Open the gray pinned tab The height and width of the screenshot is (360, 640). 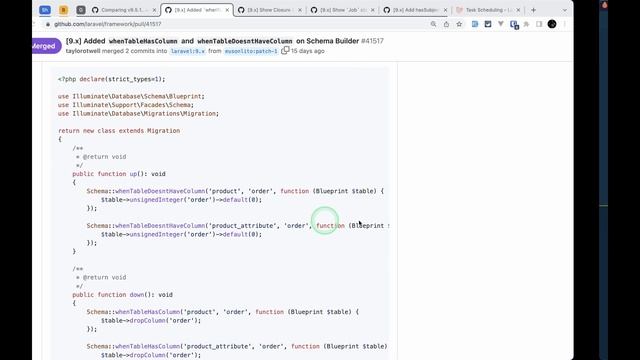pyautogui.click(x=81, y=10)
